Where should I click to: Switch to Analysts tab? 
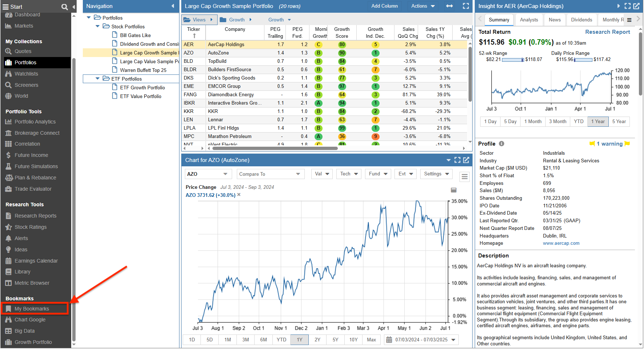tap(528, 20)
